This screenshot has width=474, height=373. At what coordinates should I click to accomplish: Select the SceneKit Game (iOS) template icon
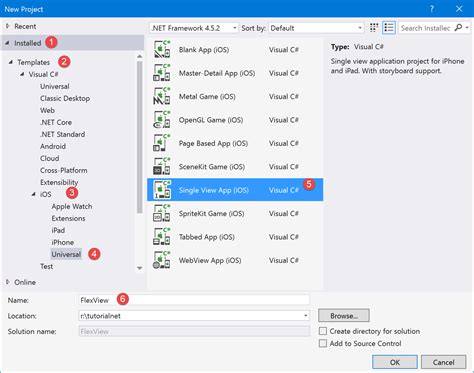coord(162,166)
